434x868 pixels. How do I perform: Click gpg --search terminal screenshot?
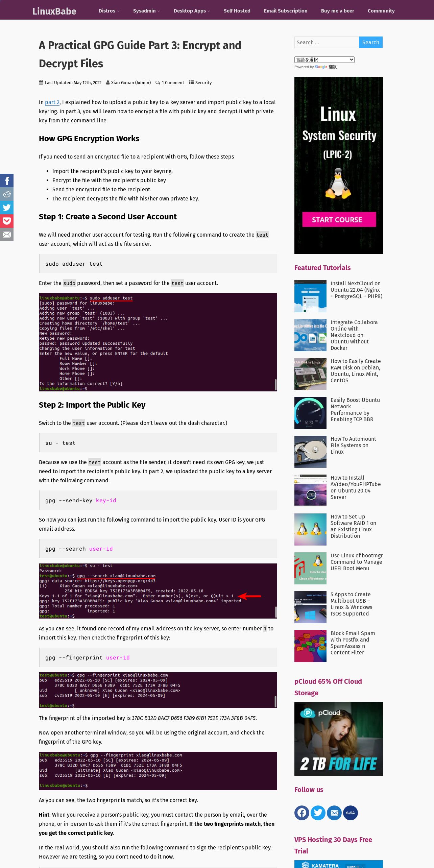coord(158,591)
